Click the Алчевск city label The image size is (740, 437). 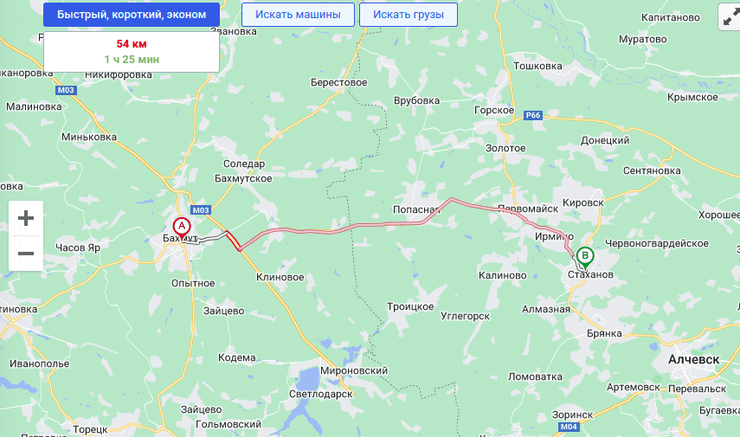[x=694, y=360]
